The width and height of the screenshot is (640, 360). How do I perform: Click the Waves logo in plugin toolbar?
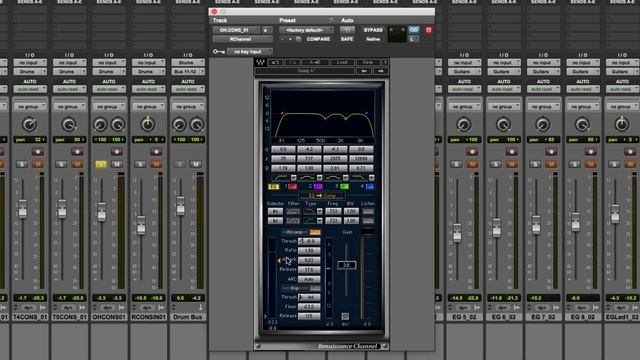click(260, 62)
